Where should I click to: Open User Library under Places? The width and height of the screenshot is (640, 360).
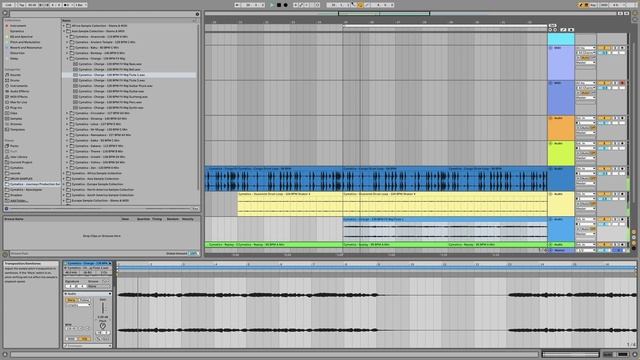click(18, 157)
